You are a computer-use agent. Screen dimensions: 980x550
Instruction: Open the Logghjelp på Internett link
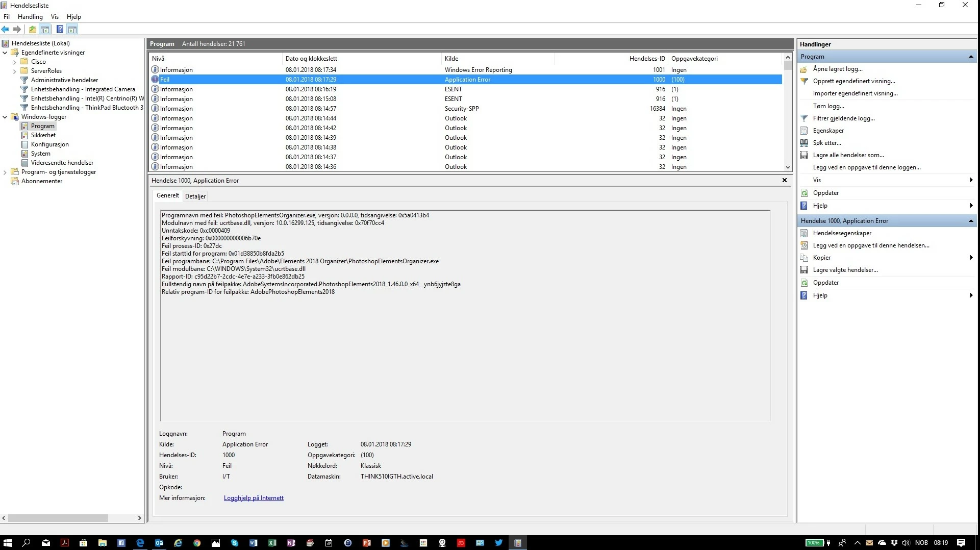click(254, 498)
